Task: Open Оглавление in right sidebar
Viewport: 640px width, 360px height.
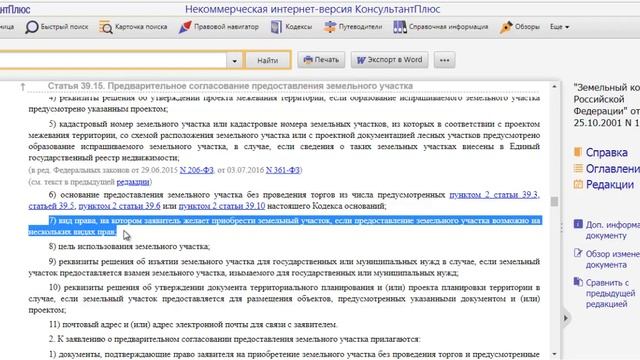Action: [x=613, y=169]
